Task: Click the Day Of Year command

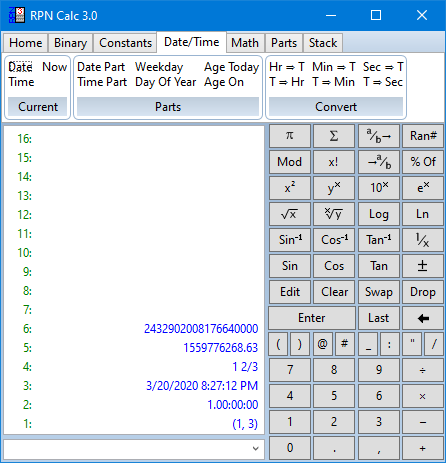Action: click(165, 82)
